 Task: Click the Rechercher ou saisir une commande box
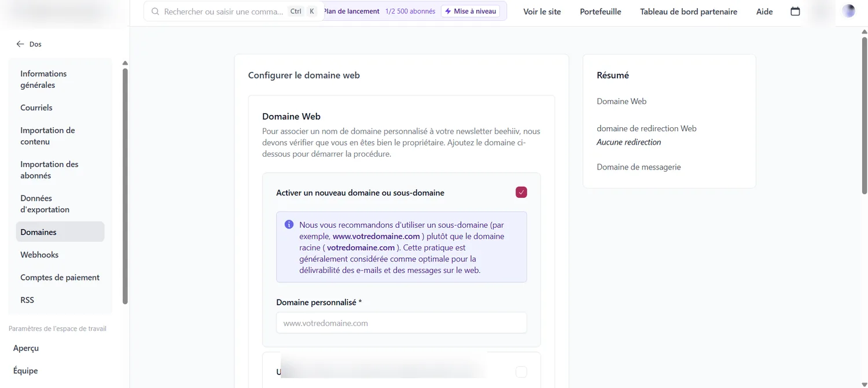click(x=234, y=12)
